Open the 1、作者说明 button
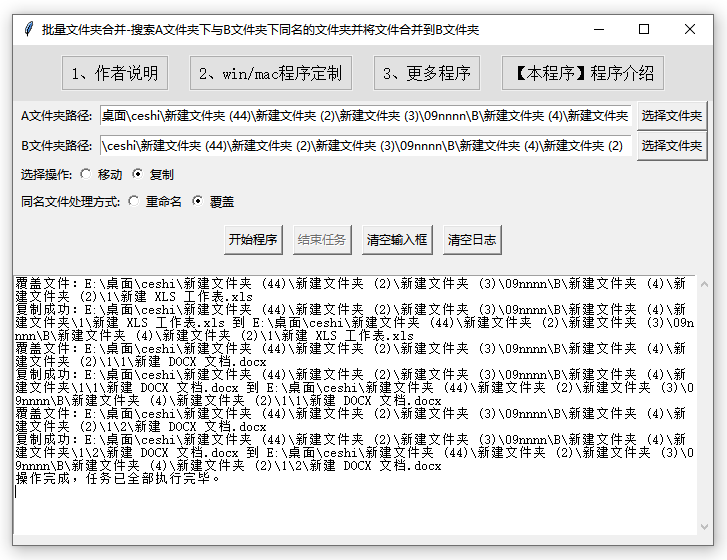 (x=115, y=73)
